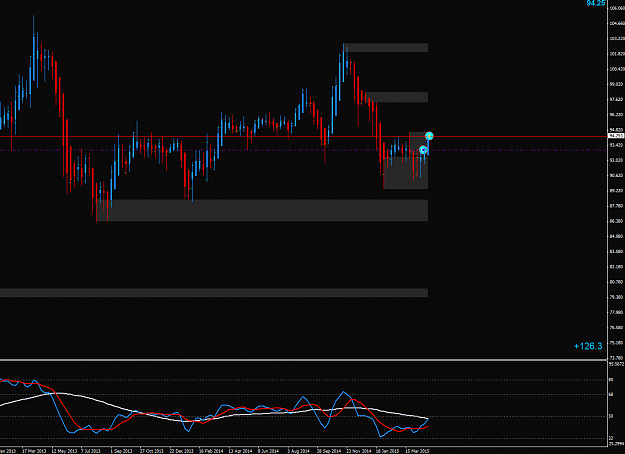Click the 17 Mar 2013 date label
Image resolution: width=625 pixels, height=454 pixels.
(34, 451)
